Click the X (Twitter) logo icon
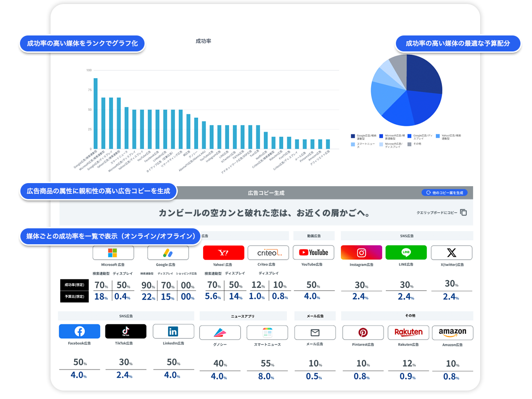This screenshot has width=532, height=399. [451, 253]
